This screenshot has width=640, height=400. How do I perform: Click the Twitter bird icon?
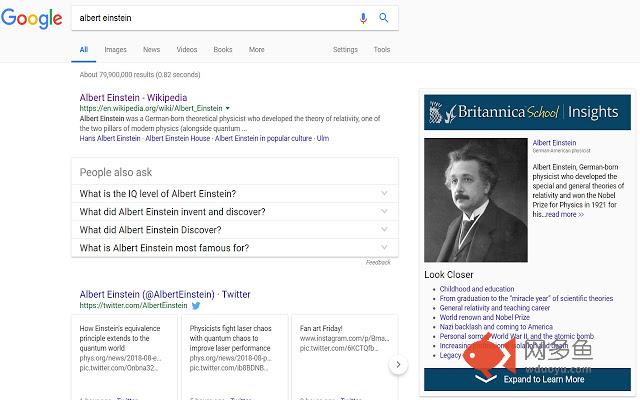[x=196, y=306]
